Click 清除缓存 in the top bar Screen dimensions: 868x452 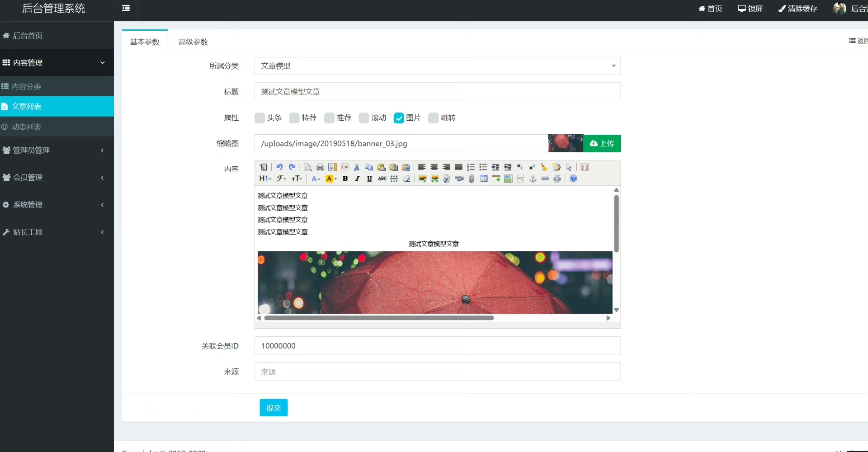coord(798,9)
